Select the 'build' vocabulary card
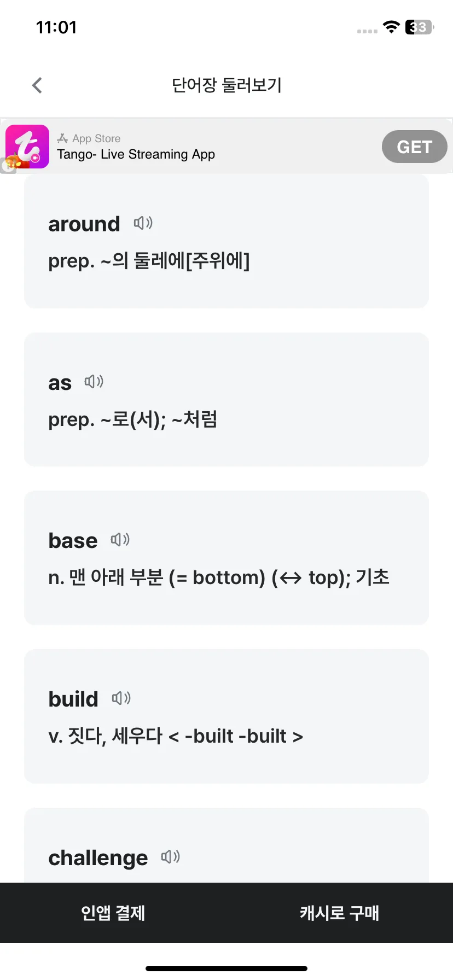This screenshot has width=453, height=980. (226, 716)
